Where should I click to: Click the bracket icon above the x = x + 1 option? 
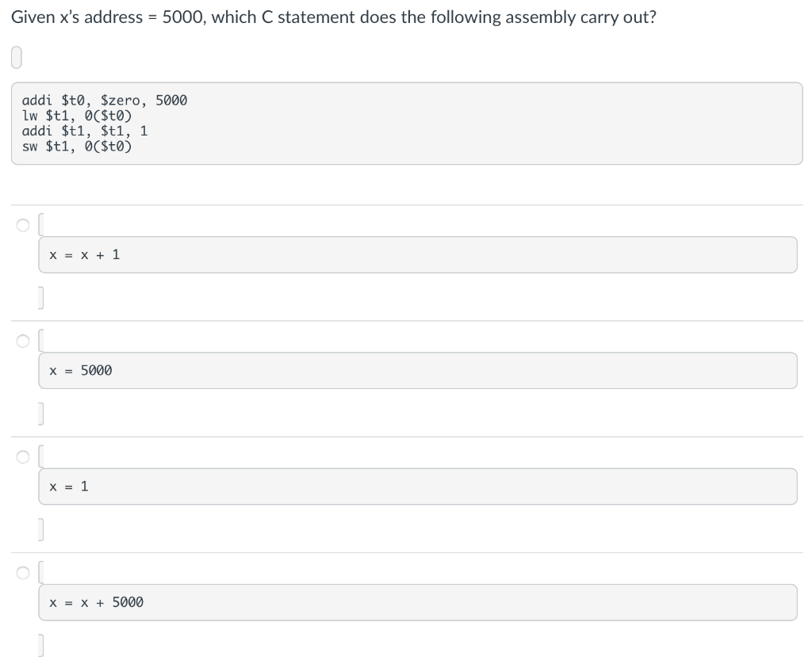point(41,223)
